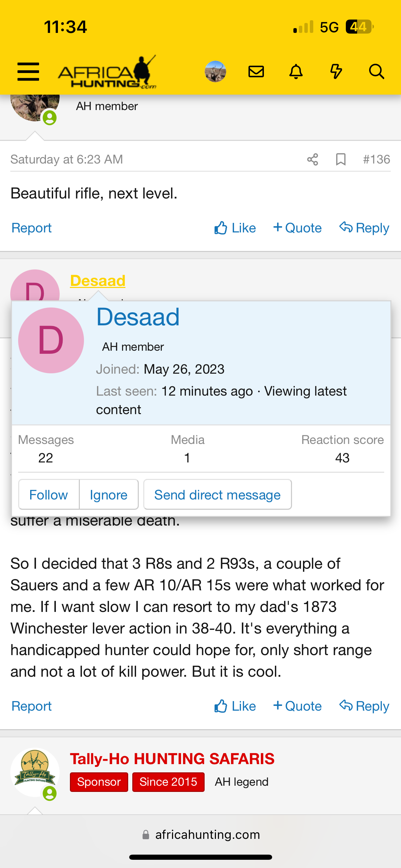Reply to the "Beautiful rifle" post

coord(364,228)
